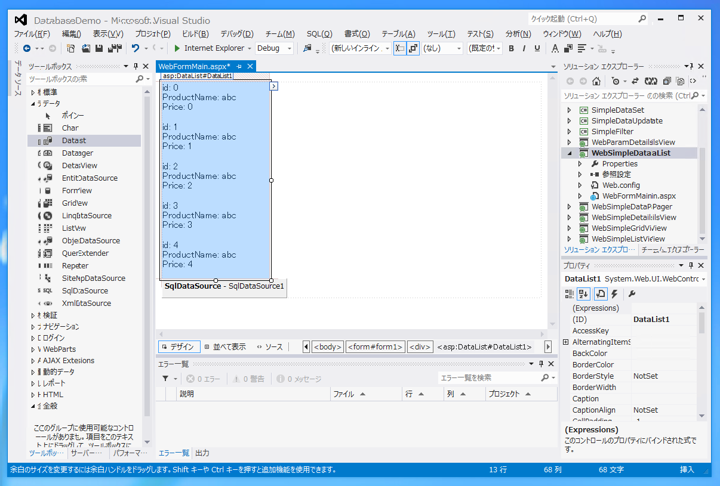The width and height of the screenshot is (720, 486).
Task: Select SqlDataSource item in Toolbox
Action: point(84,291)
